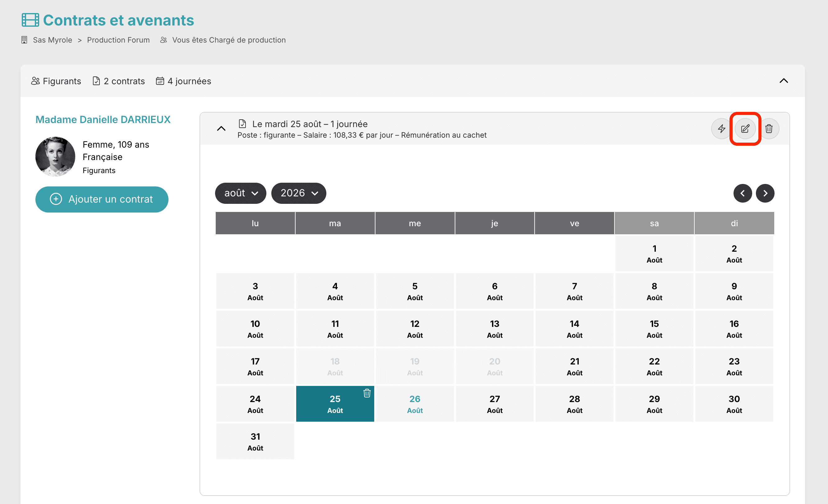The image size is (828, 504).
Task: Edit the 25 août contract
Action: [x=745, y=129]
